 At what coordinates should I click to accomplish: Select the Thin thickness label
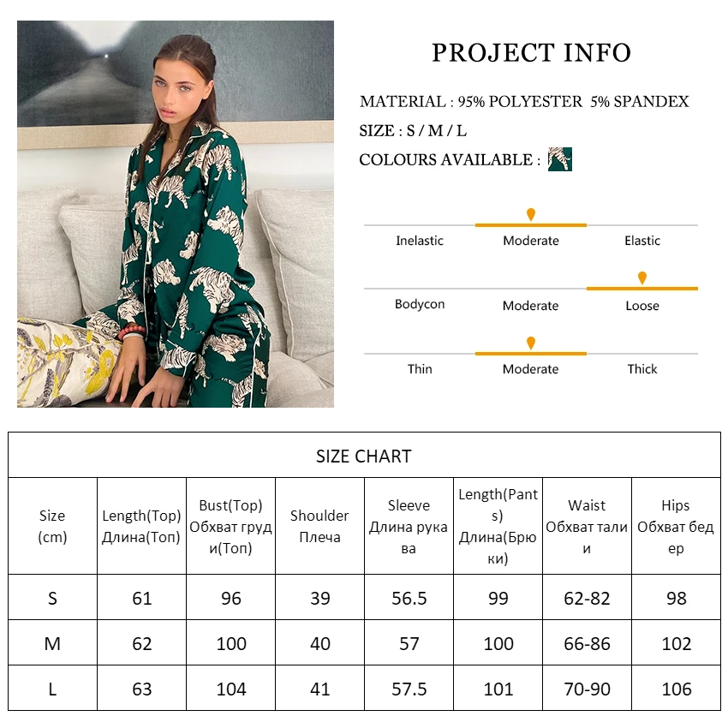click(x=420, y=369)
